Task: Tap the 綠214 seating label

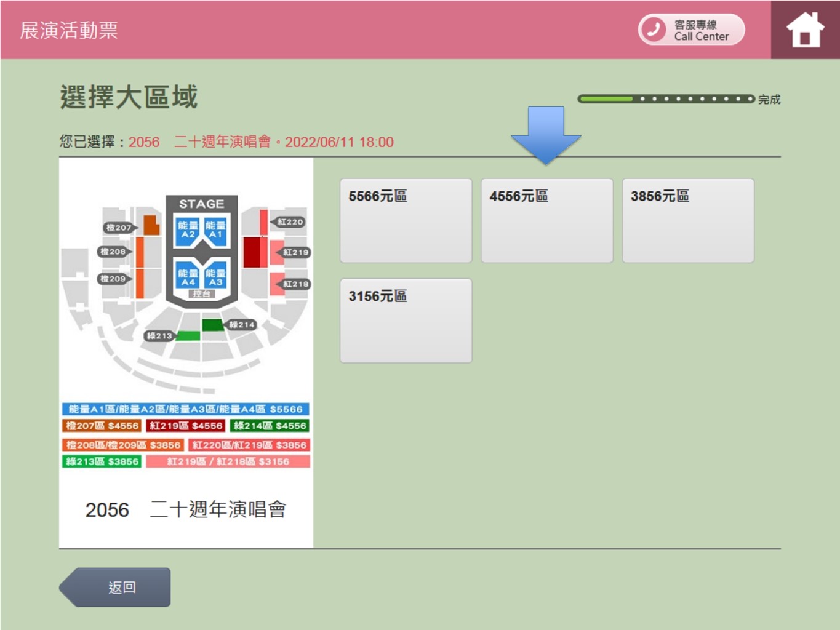Action: click(x=241, y=324)
